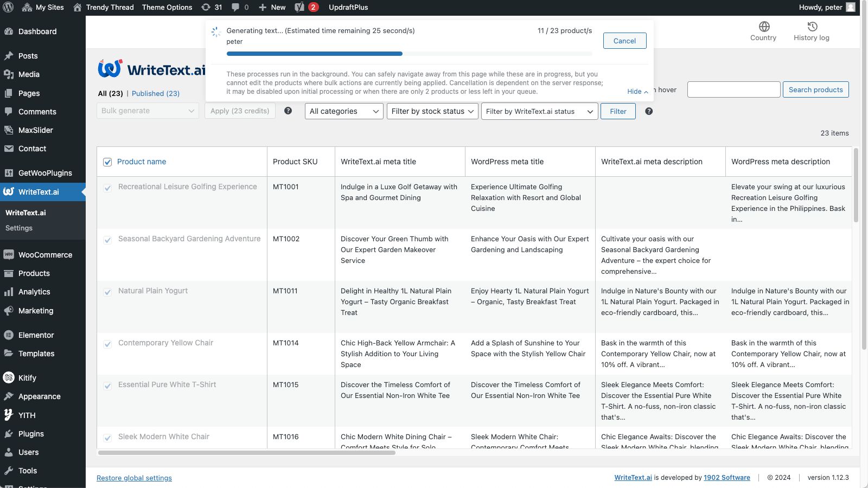
Task: Toggle checkbox for Contemporary Yellow Chair
Action: (x=107, y=344)
